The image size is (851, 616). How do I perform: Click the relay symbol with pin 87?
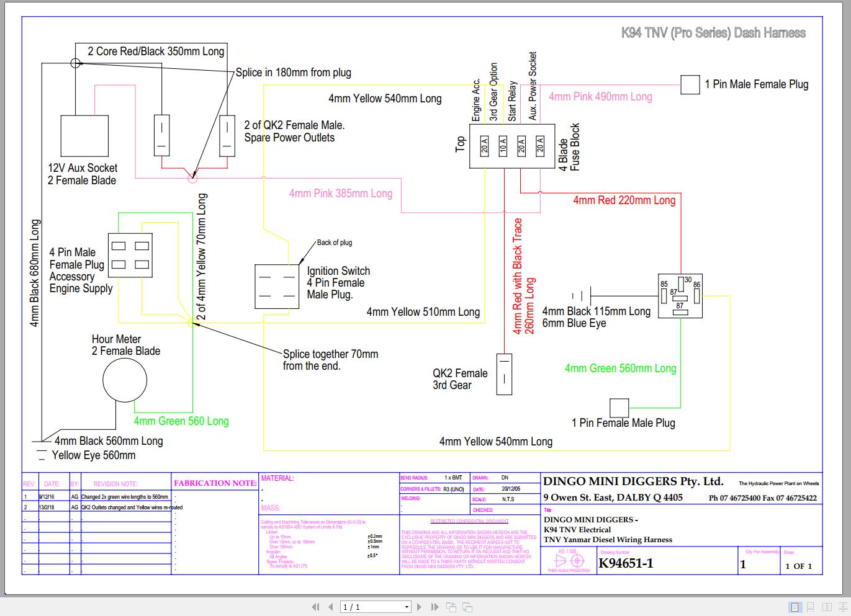680,297
